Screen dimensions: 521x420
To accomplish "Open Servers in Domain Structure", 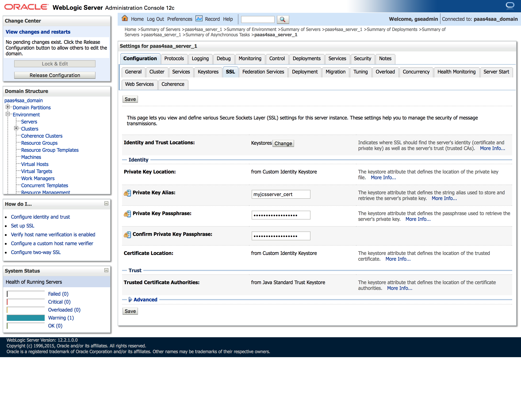I will click(x=29, y=122).
